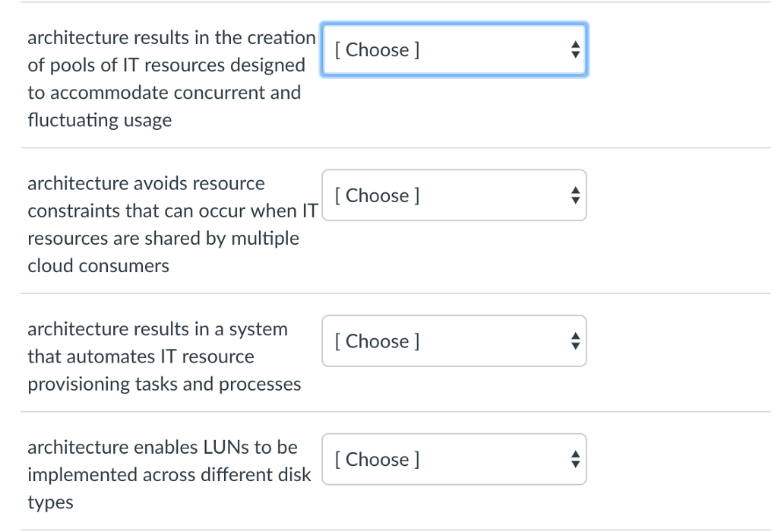This screenshot has width=778, height=532.
Task: Click the phrase "architecture results in the creation"
Action: (x=171, y=37)
